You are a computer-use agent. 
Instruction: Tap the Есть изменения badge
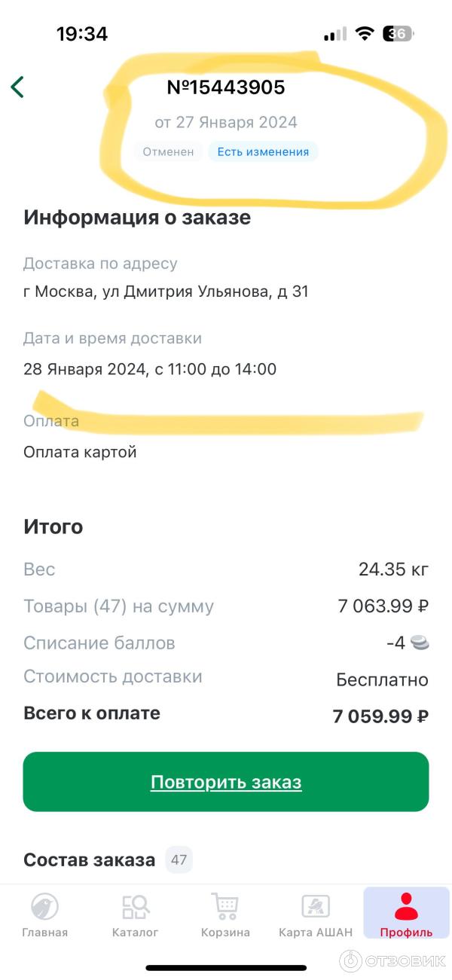(263, 152)
